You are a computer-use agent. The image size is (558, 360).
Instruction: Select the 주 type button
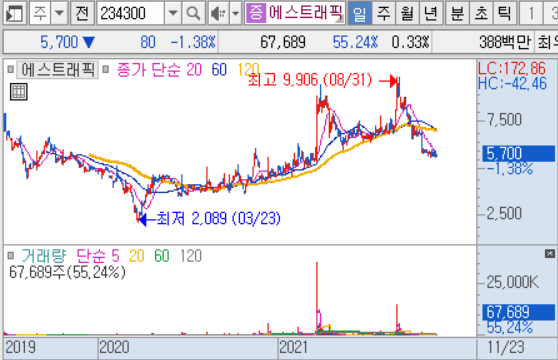40,14
